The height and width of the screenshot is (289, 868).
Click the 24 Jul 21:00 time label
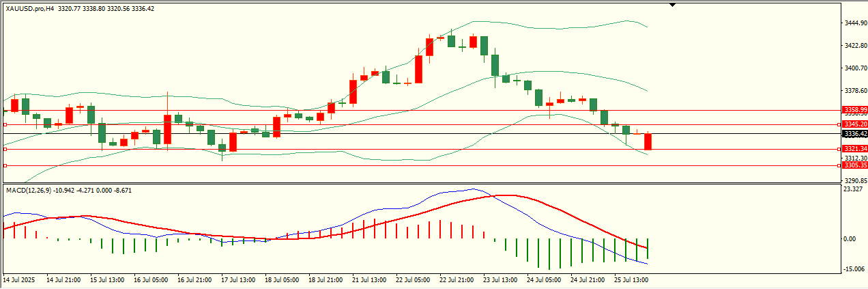pos(588,280)
